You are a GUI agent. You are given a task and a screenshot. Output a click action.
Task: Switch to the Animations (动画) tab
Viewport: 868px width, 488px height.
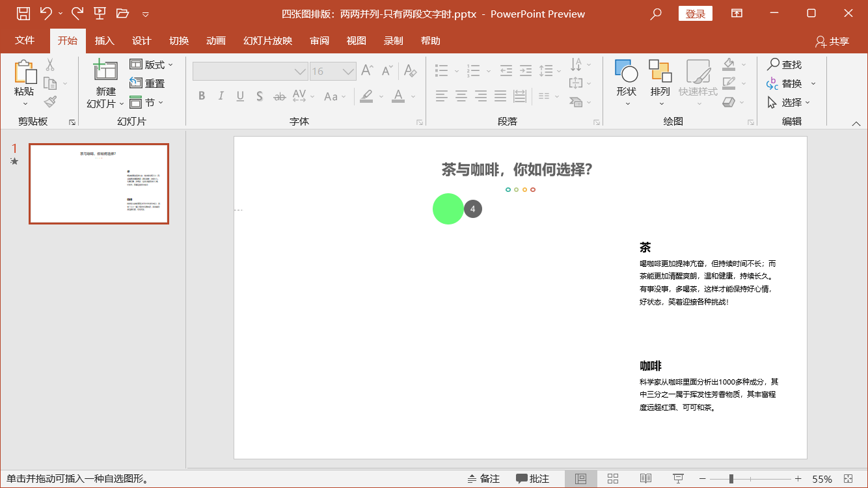(215, 40)
